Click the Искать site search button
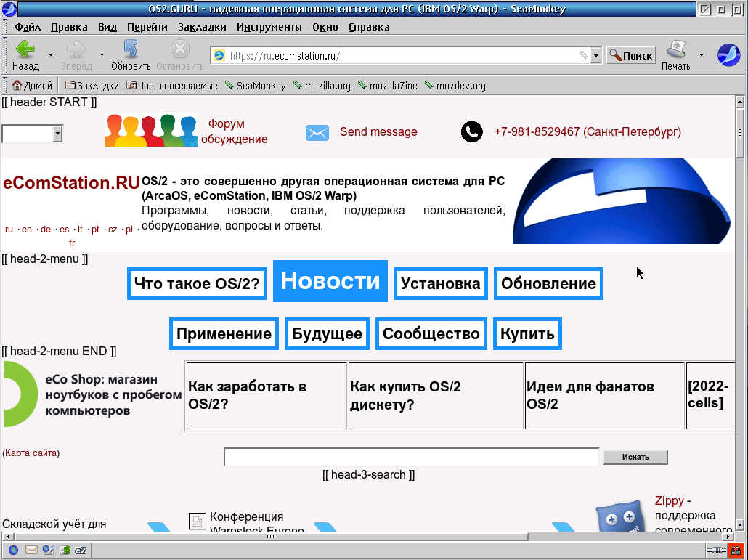The width and height of the screenshot is (748, 560). pos(635,457)
